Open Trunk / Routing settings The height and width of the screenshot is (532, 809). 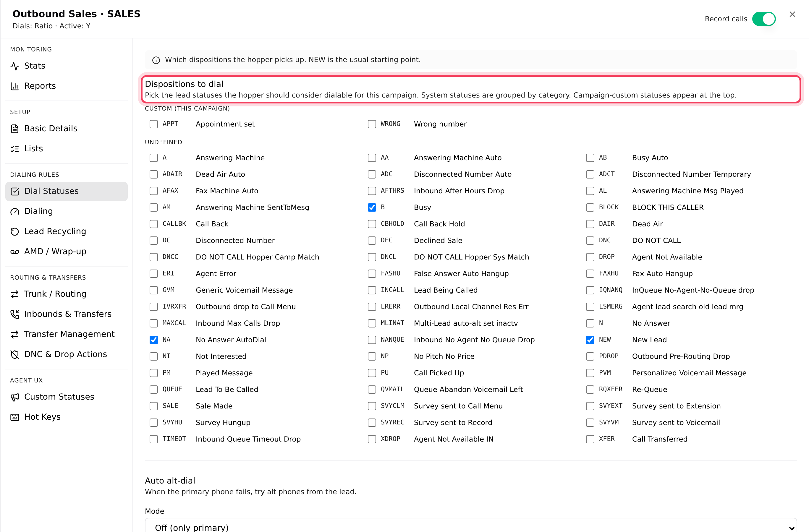66,294
